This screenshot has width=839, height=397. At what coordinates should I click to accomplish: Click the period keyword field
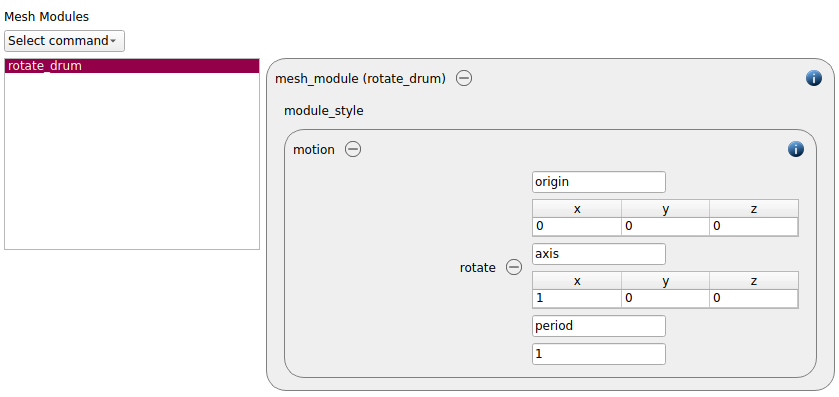599,326
